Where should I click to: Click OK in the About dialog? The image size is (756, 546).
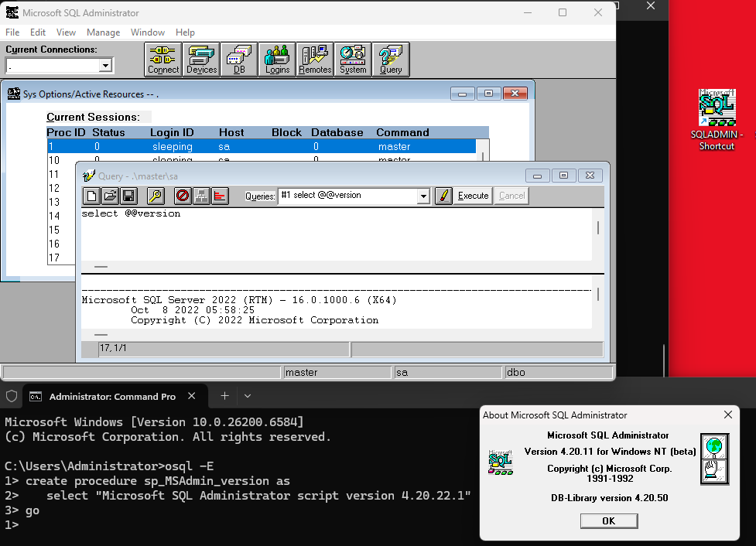pos(609,521)
